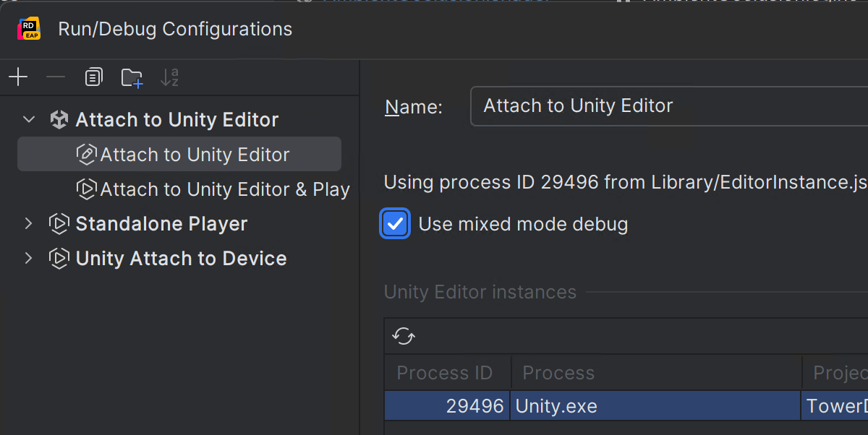The width and height of the screenshot is (868, 435).
Task: Select Attach to Unity Editor & Play configuration
Action: pyautogui.click(x=224, y=189)
